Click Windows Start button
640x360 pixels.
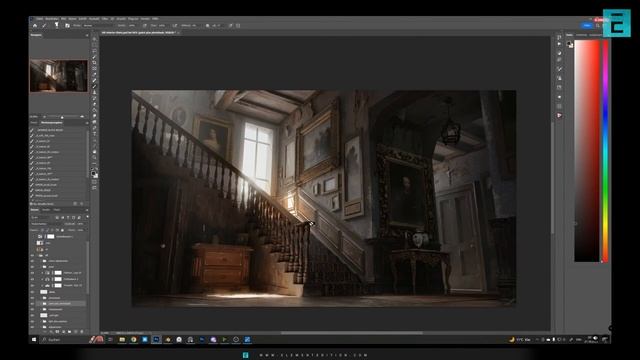click(34, 339)
